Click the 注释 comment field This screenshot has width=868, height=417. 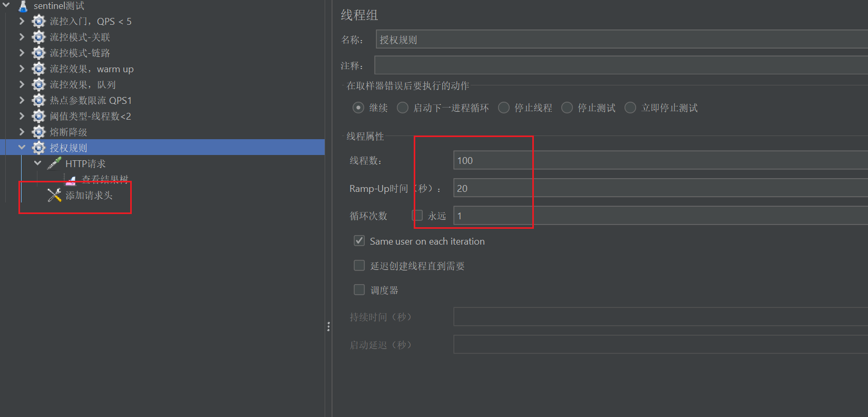click(x=621, y=65)
